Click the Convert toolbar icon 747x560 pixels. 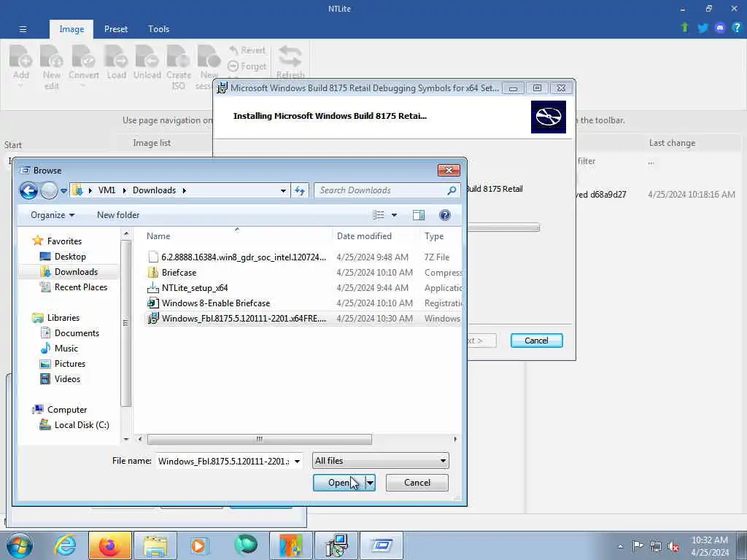[84, 66]
